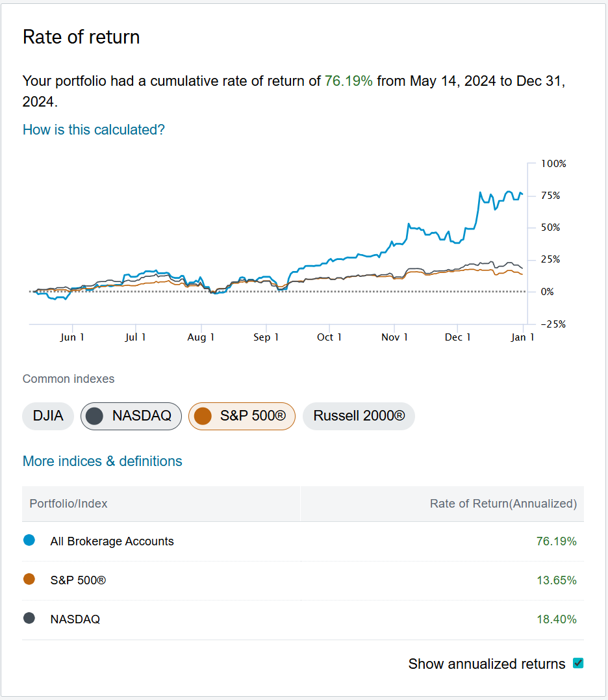
Task: Click the Portfolio/Index column header
Action: point(68,504)
